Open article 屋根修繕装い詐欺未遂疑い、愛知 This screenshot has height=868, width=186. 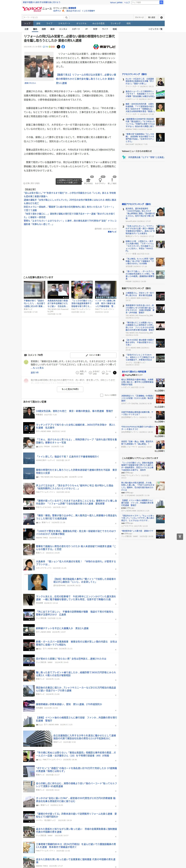tap(69, 704)
